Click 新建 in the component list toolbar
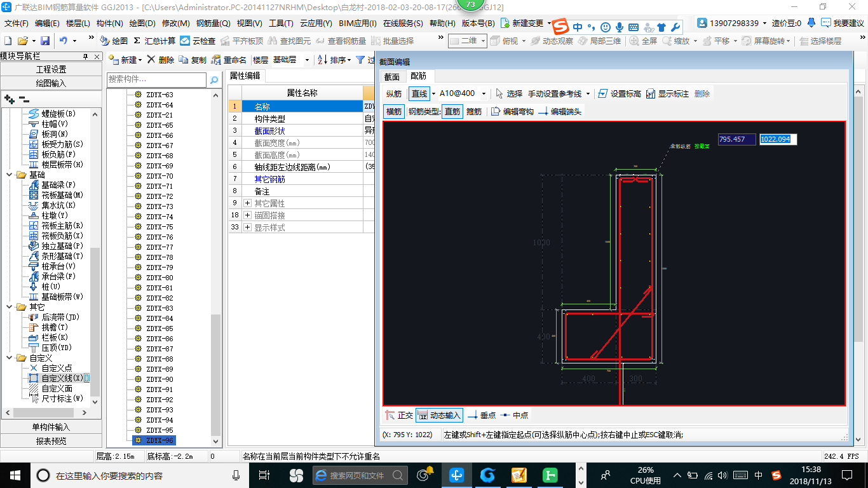 pos(125,60)
